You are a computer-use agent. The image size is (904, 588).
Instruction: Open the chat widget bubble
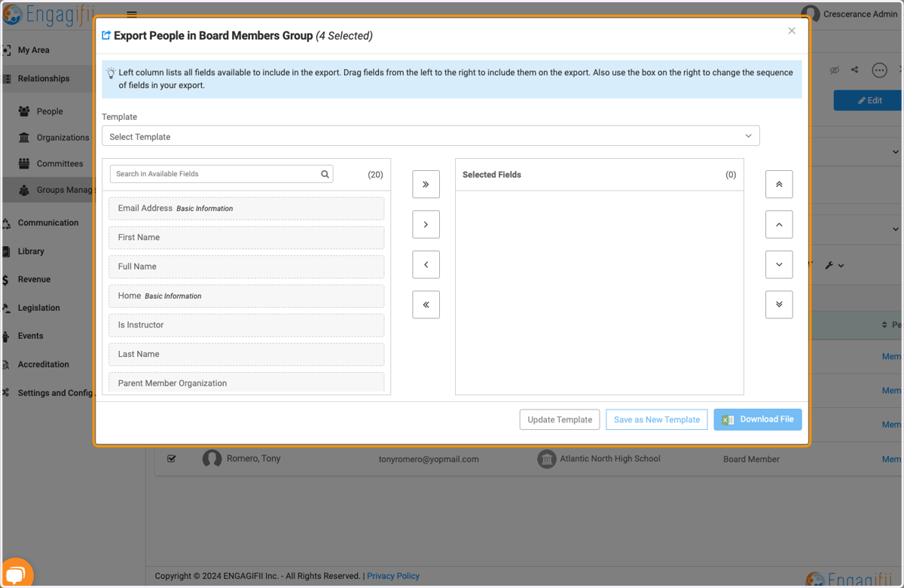[16, 573]
